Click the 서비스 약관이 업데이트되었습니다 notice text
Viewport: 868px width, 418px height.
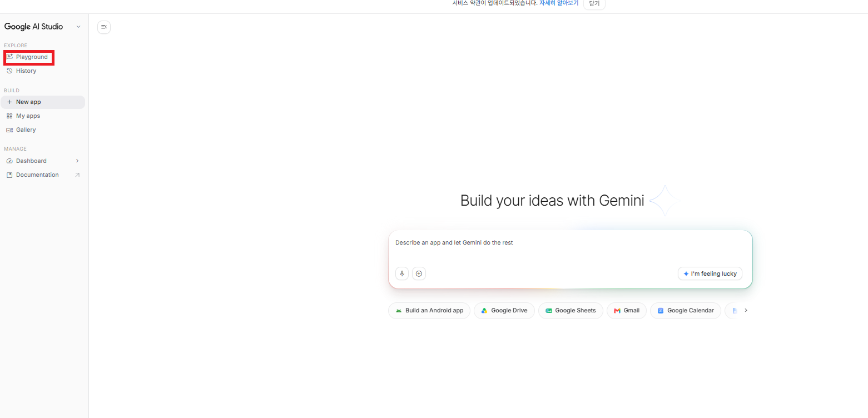pos(495,3)
